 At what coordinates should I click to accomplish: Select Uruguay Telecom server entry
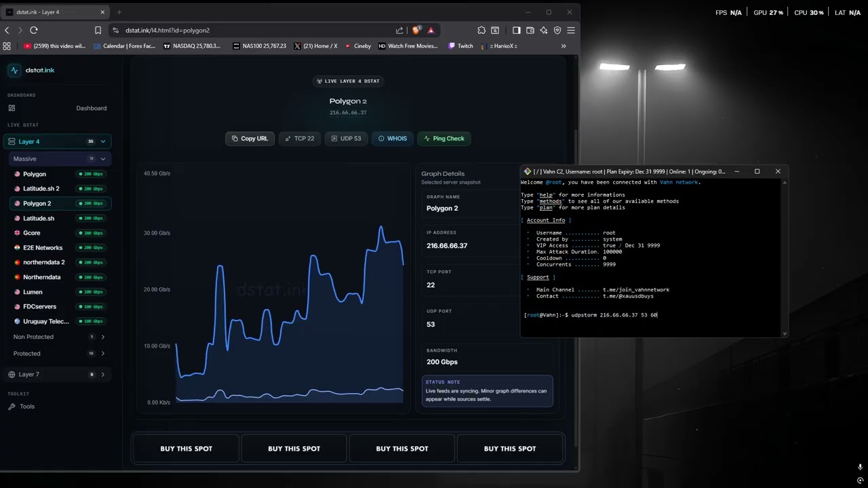[59, 321]
